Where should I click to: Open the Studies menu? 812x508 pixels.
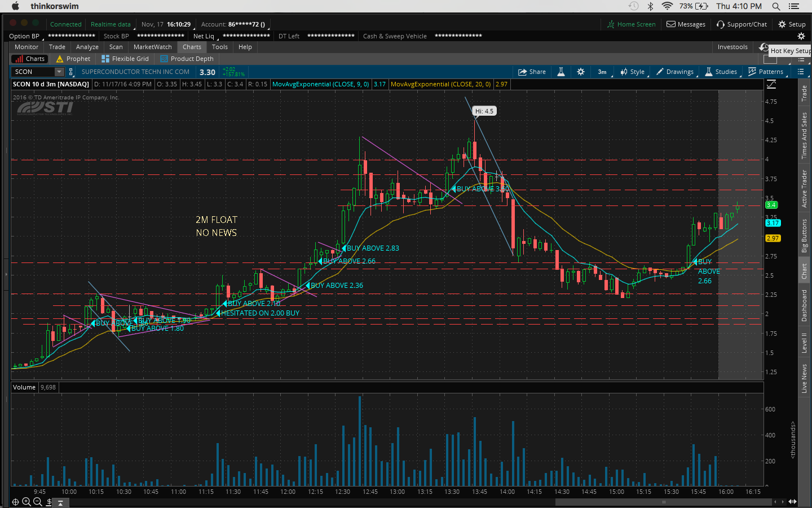(721, 72)
